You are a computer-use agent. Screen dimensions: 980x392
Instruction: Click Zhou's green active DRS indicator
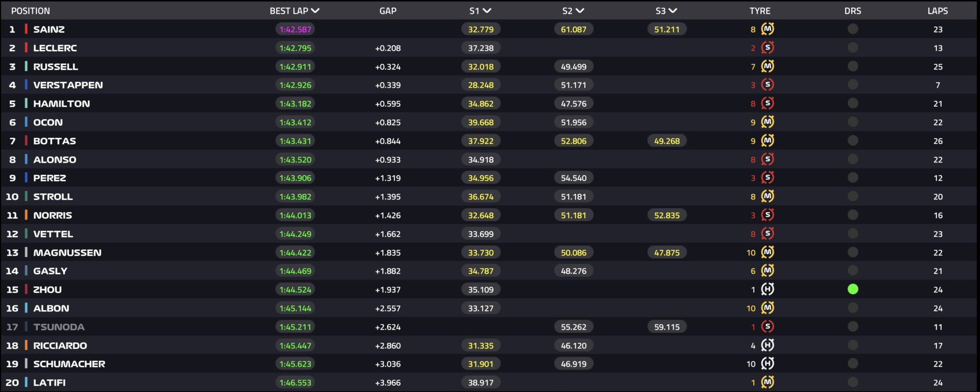point(853,289)
